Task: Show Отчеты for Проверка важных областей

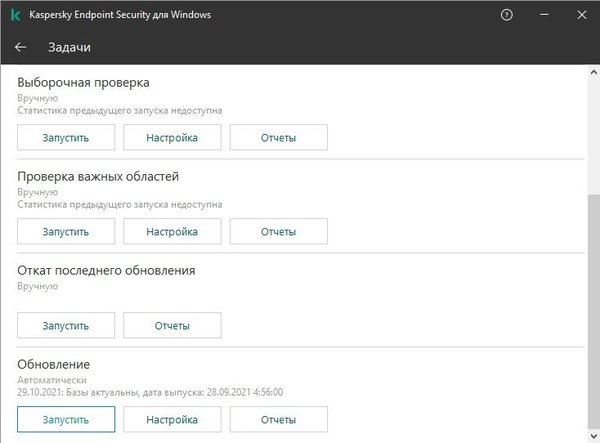Action: (x=278, y=231)
